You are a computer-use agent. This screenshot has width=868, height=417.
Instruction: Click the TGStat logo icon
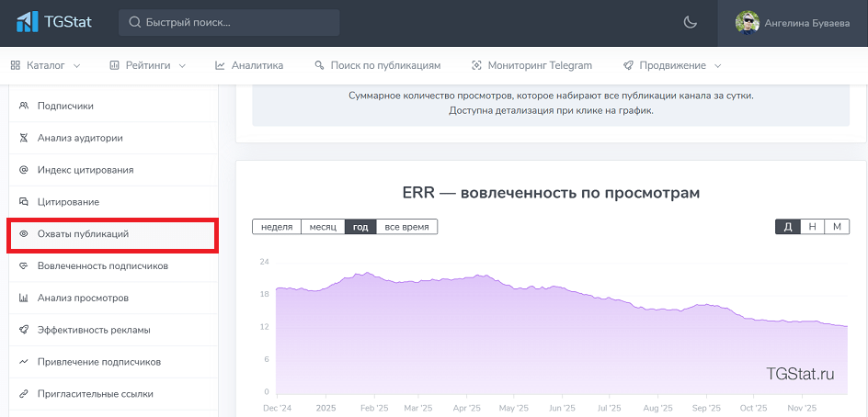(27, 22)
